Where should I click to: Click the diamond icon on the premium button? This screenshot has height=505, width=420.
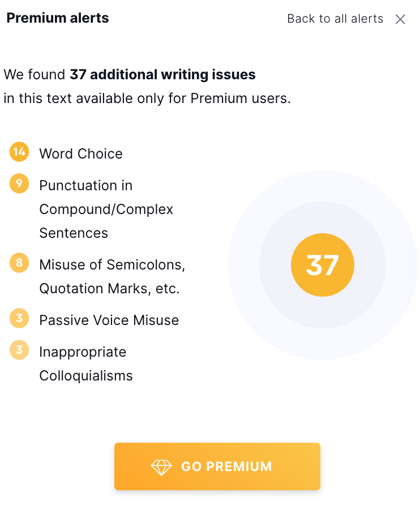[161, 467]
